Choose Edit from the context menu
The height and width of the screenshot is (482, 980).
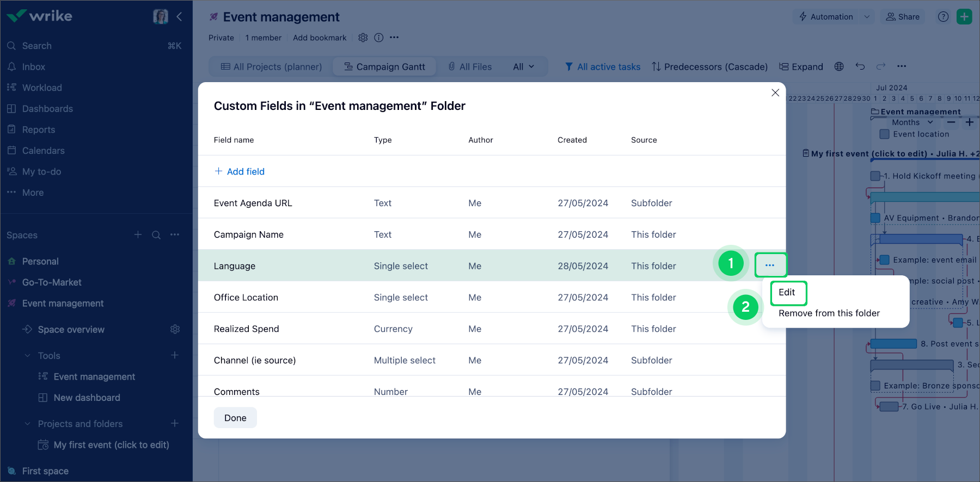coord(788,293)
